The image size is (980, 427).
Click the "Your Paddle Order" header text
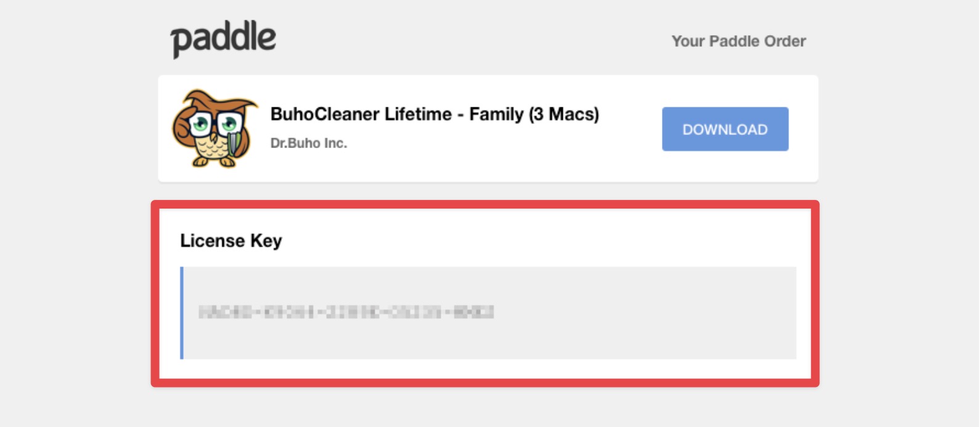tap(738, 41)
